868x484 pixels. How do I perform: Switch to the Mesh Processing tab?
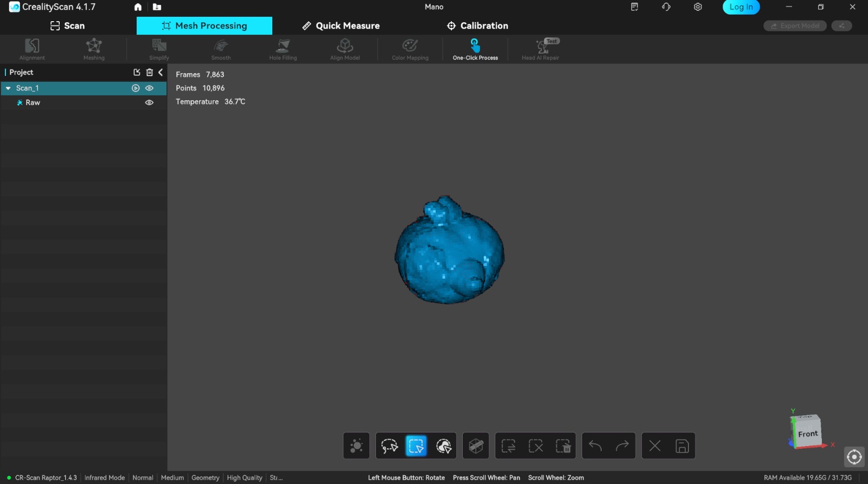[205, 25]
